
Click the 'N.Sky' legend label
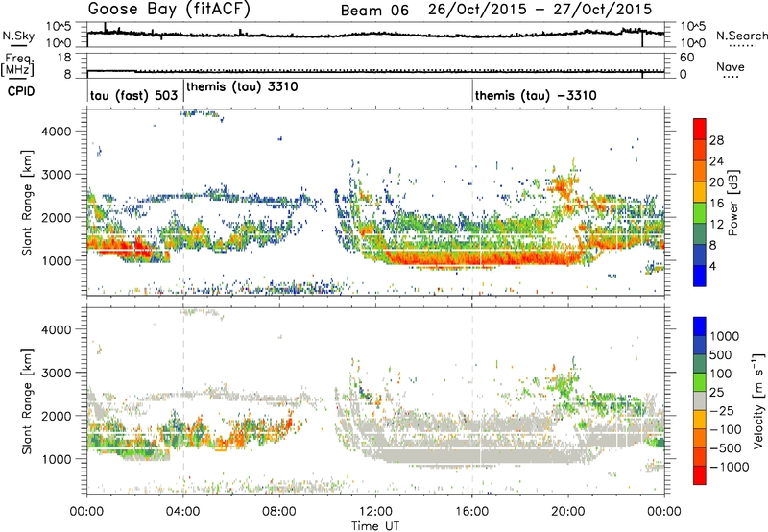point(18,36)
